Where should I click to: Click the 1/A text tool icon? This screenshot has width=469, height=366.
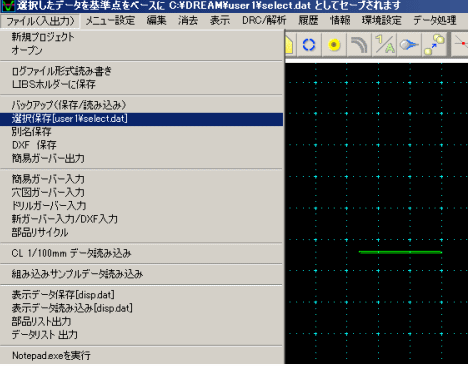coord(384,45)
